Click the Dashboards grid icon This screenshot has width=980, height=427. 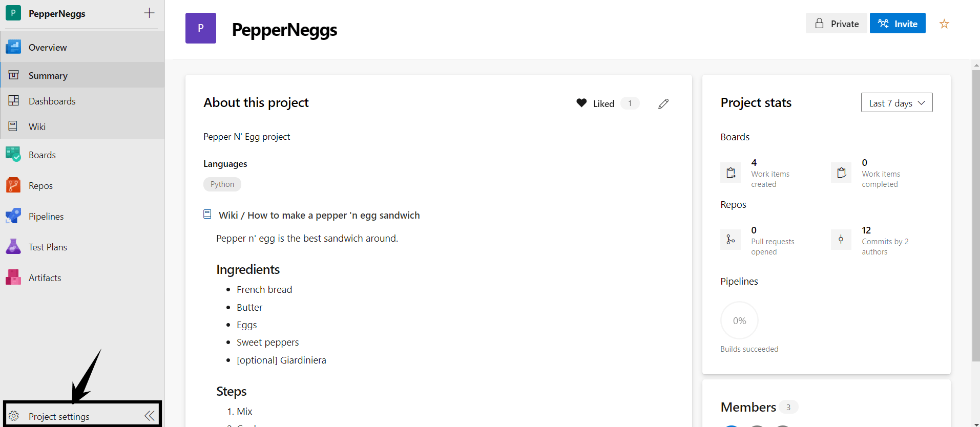pos(14,101)
